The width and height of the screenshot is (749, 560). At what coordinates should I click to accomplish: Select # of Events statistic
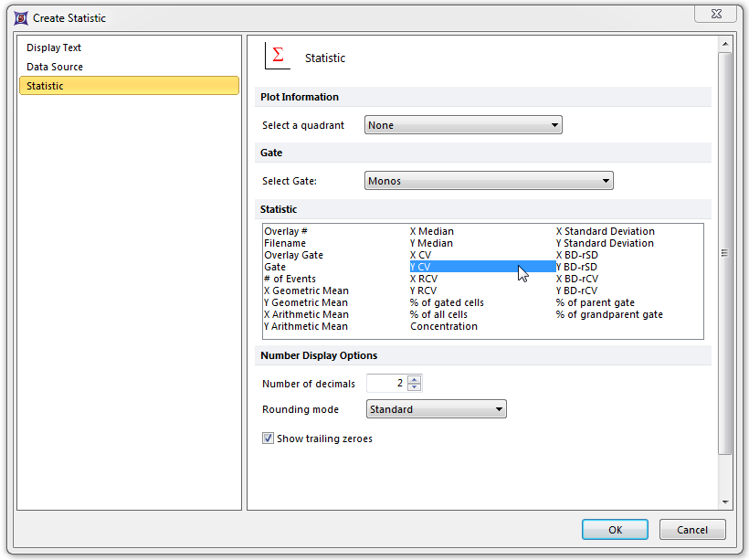(x=290, y=279)
